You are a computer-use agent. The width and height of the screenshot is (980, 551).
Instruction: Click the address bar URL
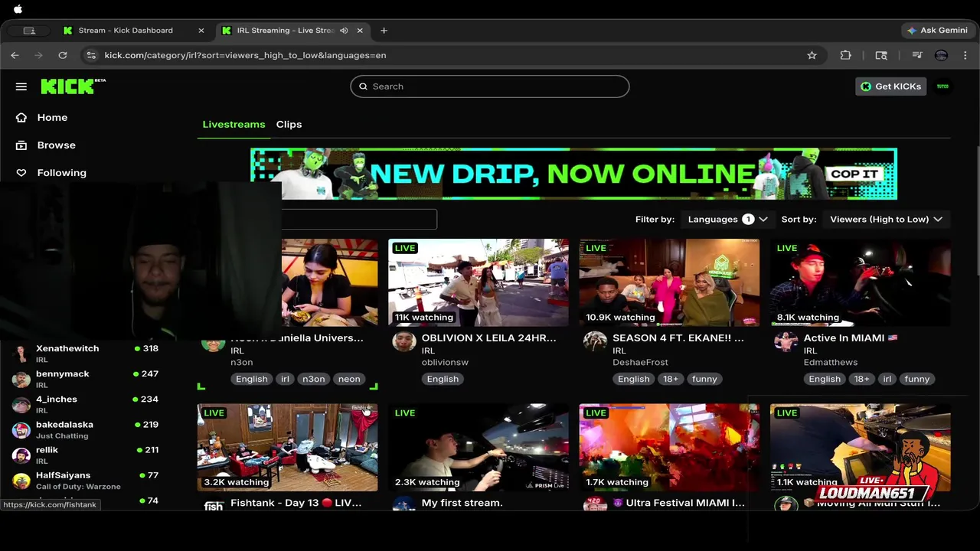(x=245, y=55)
